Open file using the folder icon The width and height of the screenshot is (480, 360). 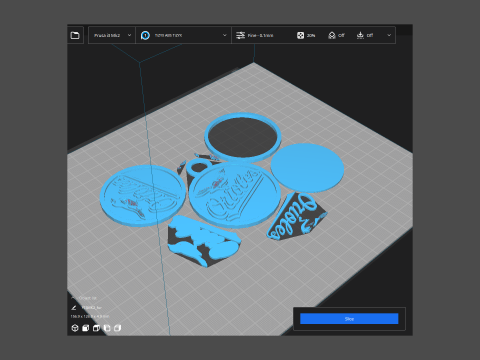tap(75, 35)
